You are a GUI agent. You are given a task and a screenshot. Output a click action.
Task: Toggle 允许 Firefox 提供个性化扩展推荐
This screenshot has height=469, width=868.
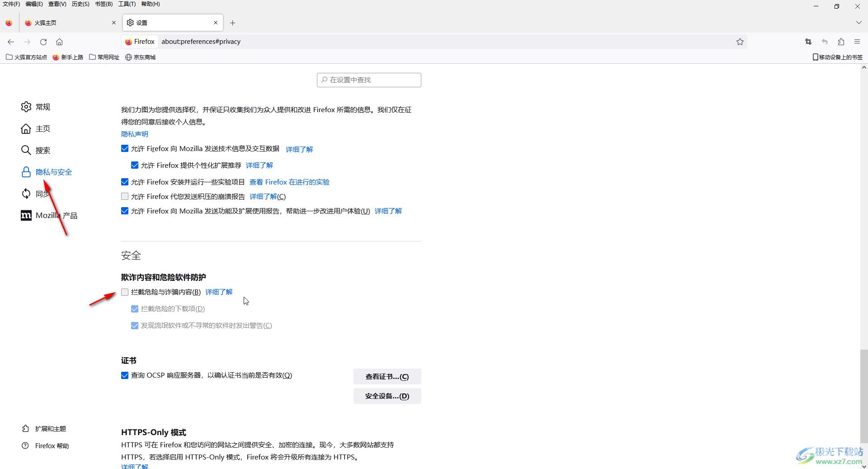pyautogui.click(x=135, y=165)
